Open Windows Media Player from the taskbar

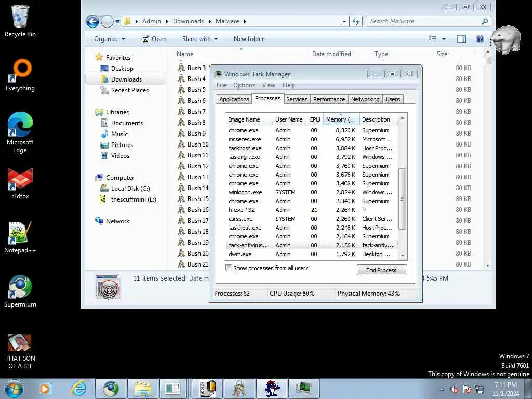click(45, 389)
